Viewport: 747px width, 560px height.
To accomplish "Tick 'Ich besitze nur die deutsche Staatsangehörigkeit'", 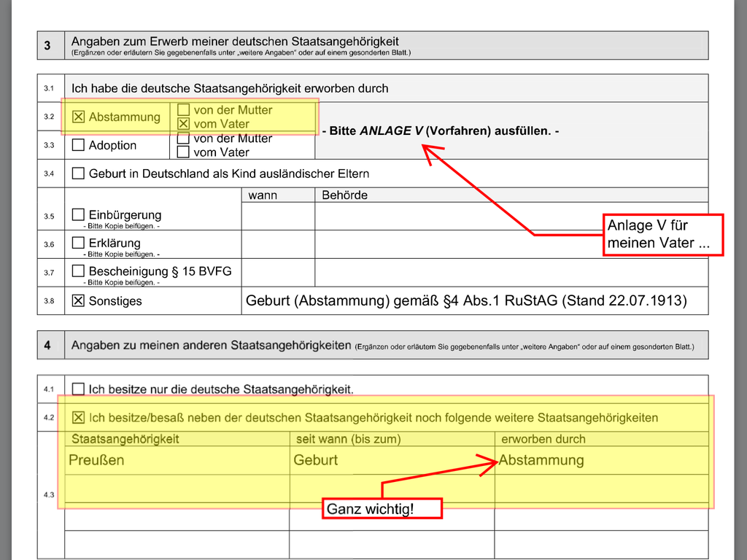I will click(79, 389).
